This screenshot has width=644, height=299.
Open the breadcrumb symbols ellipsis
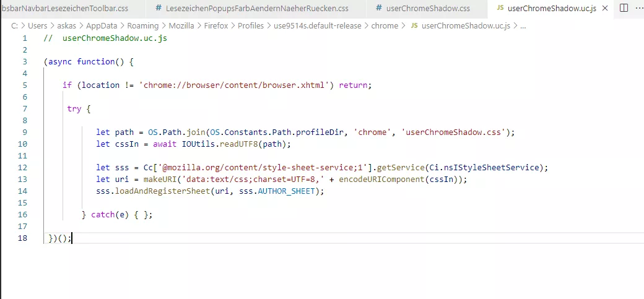pyautogui.click(x=523, y=26)
